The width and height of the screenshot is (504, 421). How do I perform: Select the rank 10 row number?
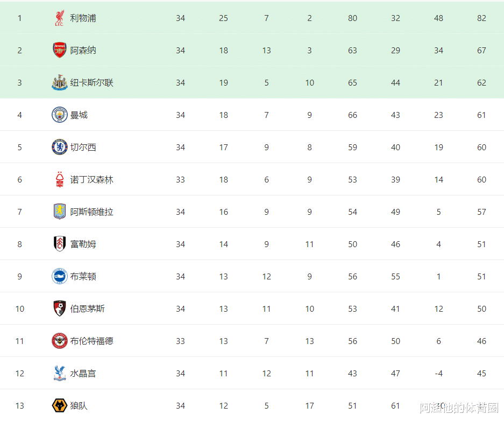coord(20,309)
